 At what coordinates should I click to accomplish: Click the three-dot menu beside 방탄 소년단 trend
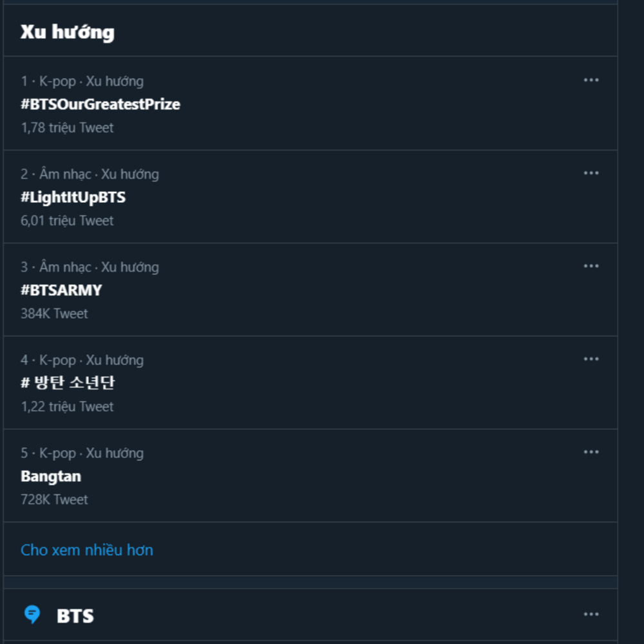(x=591, y=359)
